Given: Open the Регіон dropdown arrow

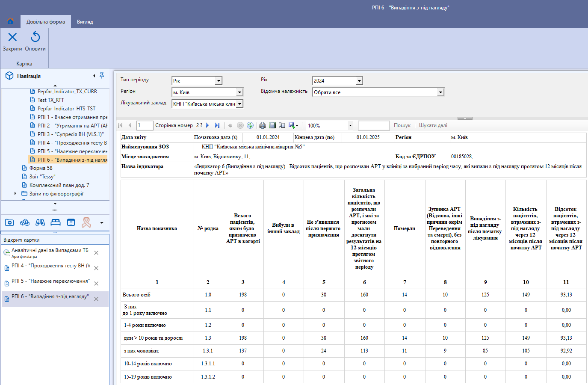Looking at the screenshot, I should pos(239,92).
